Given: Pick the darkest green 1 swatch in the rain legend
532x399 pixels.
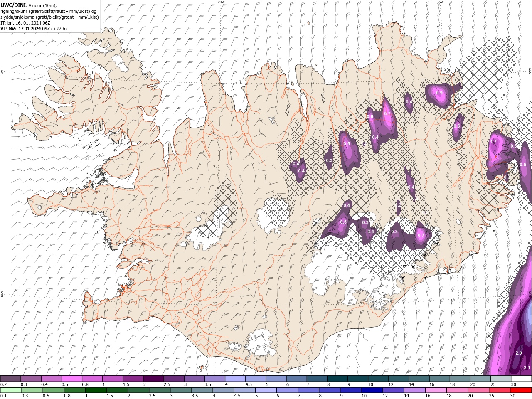Looking at the screenshot, I should point(96,390).
